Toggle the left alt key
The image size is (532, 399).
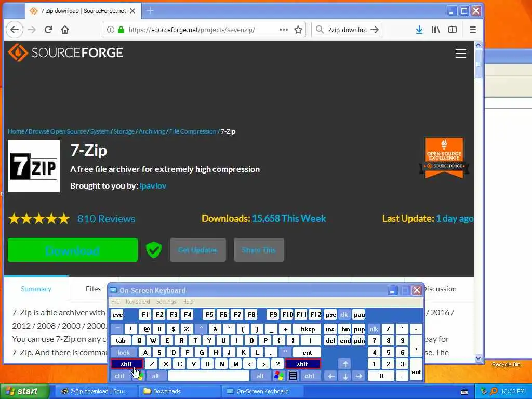click(155, 376)
